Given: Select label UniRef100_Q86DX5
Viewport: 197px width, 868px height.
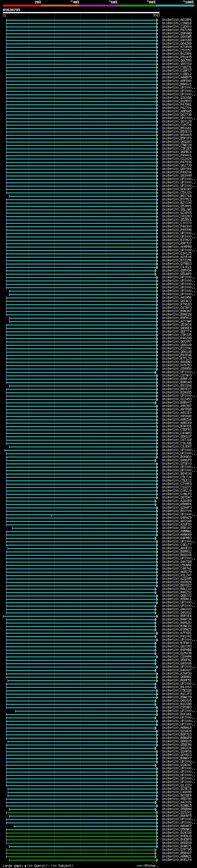Looking at the screenshot, I should coord(177,741).
